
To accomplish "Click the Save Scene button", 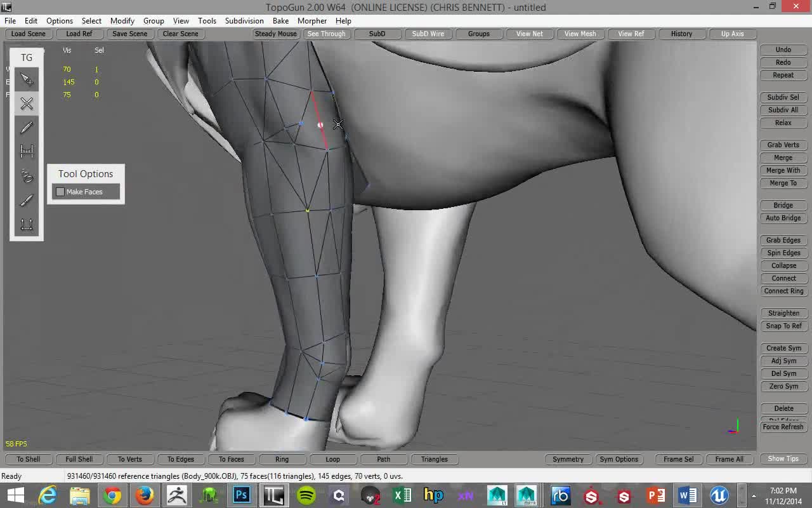I will 130,34.
